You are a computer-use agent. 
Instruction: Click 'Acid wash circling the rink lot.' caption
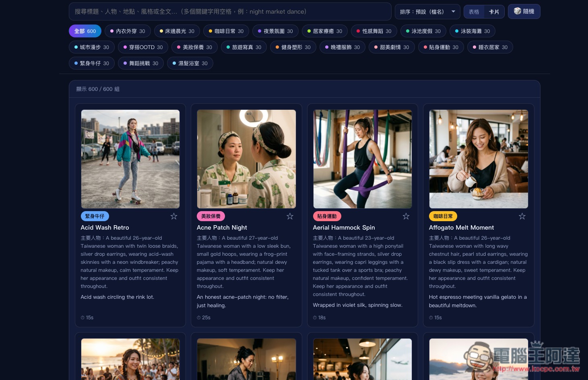click(117, 297)
